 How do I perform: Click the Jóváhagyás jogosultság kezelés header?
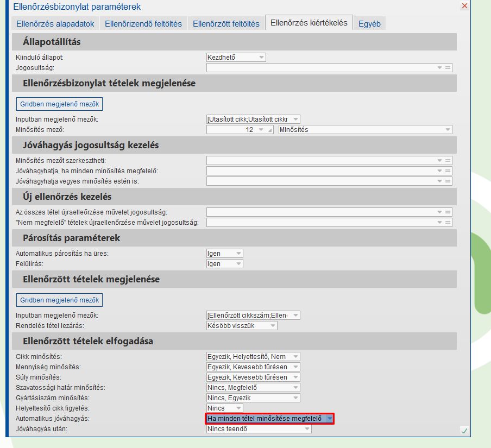coord(234,146)
